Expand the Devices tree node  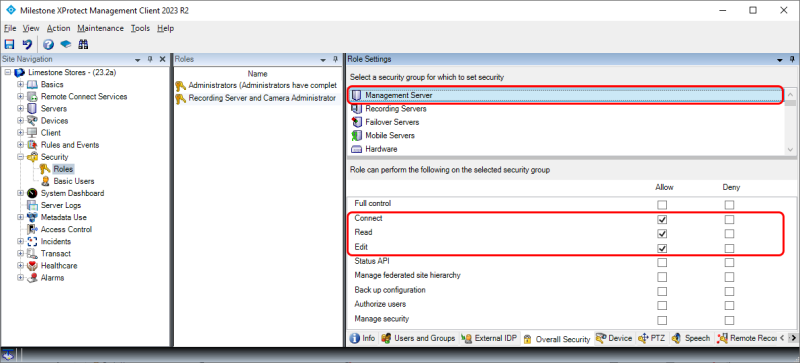pyautogui.click(x=20, y=121)
